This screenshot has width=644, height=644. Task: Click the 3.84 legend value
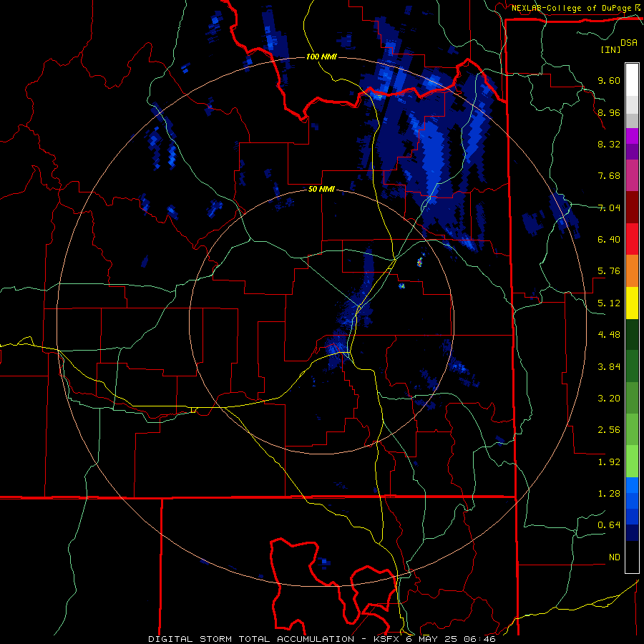tap(609, 367)
